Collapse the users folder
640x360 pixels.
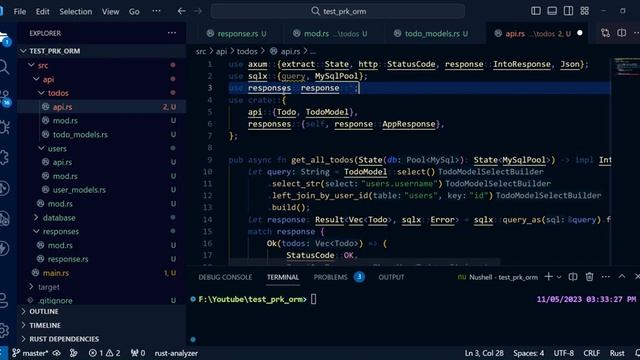(102, 149)
